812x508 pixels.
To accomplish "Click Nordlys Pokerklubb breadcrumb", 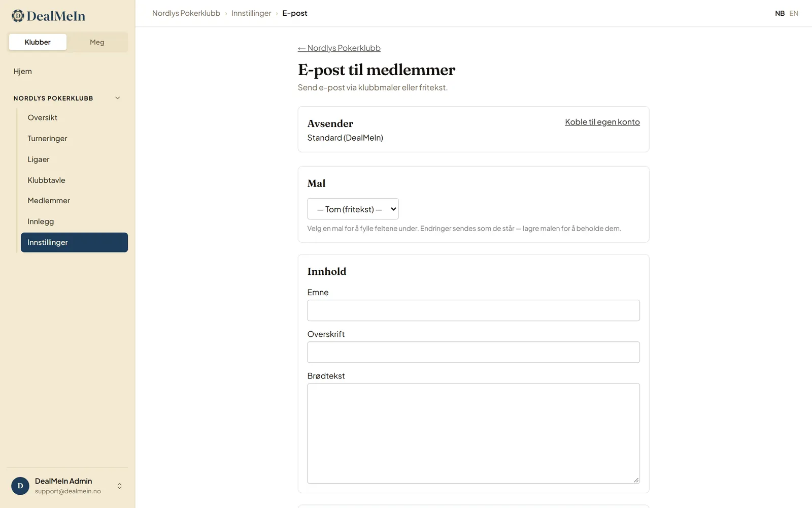I will coord(186,13).
